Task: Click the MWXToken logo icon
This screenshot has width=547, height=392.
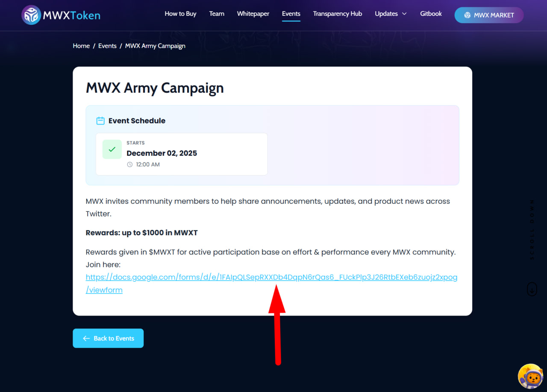Action: point(31,15)
